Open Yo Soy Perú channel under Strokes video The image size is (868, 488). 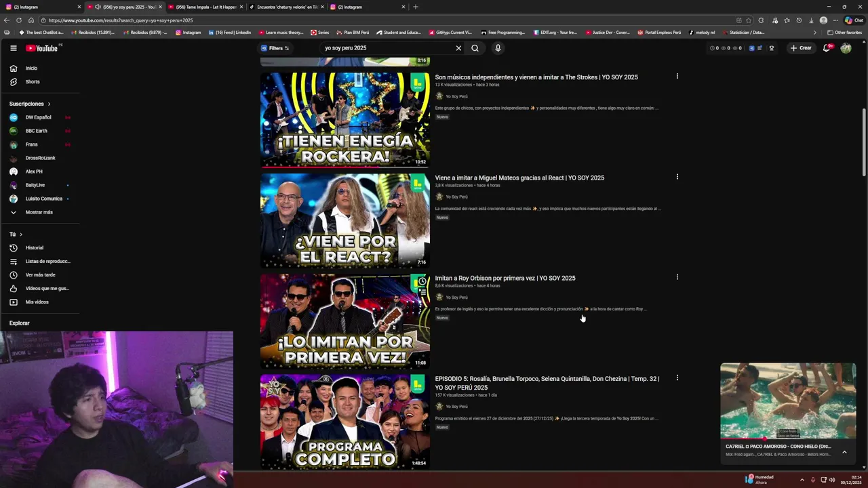(x=456, y=96)
